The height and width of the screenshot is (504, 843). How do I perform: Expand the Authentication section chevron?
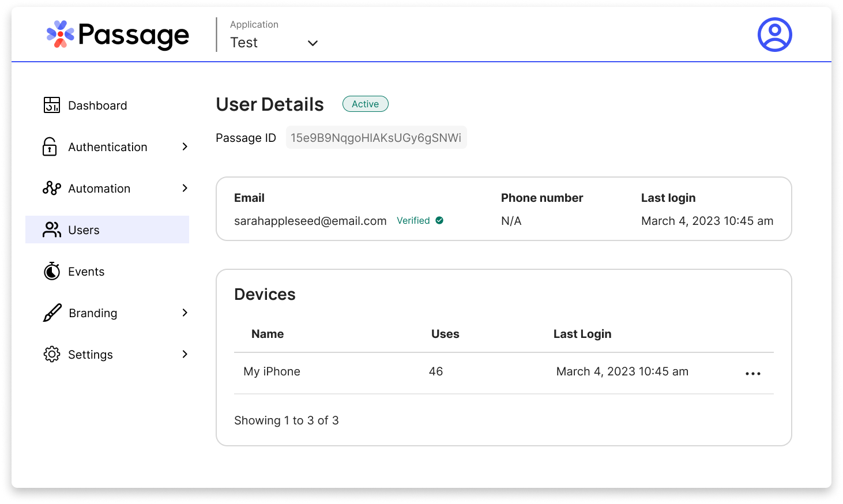click(x=185, y=146)
